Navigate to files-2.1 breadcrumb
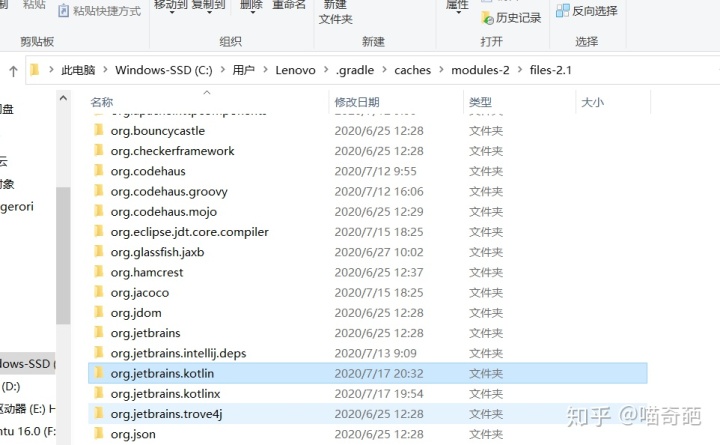The width and height of the screenshot is (720, 445). (551, 70)
